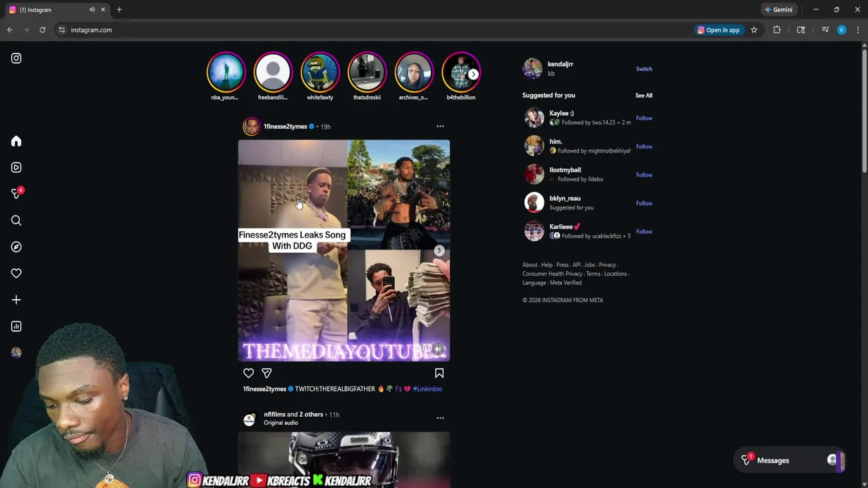The width and height of the screenshot is (868, 488).
Task: Show more stories with the right arrow
Action: point(473,74)
